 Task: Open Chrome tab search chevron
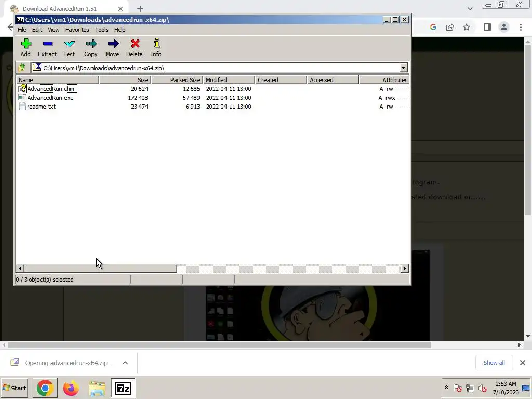pyautogui.click(x=470, y=9)
